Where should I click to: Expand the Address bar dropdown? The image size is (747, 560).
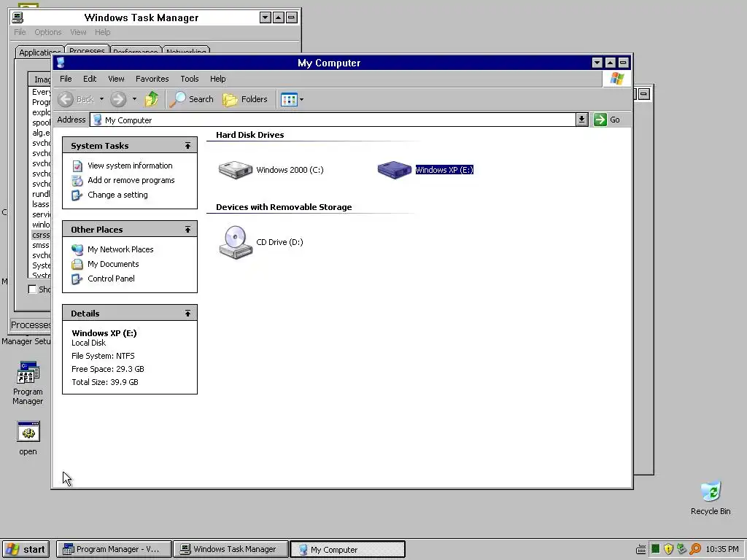click(581, 120)
